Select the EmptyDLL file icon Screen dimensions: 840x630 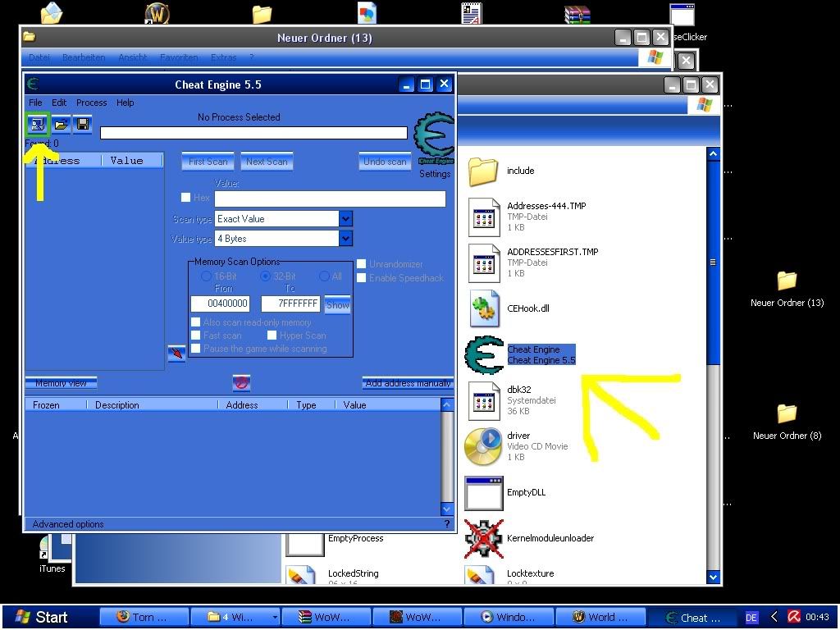click(x=483, y=493)
